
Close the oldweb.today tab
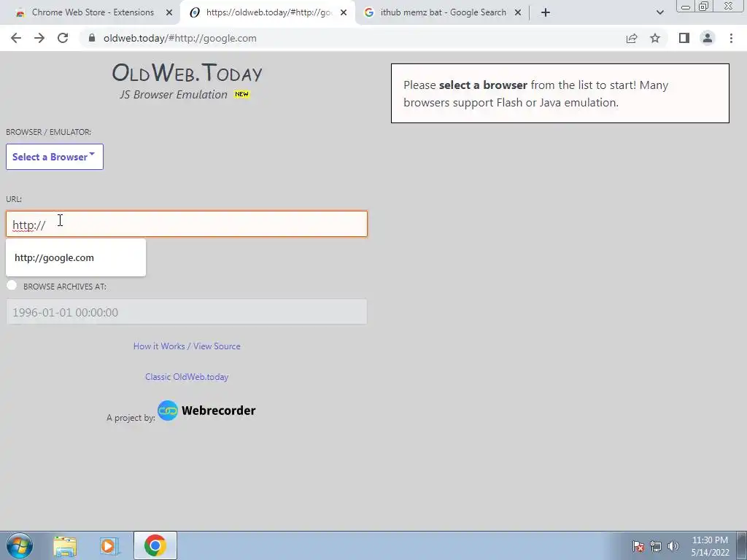pos(344,12)
